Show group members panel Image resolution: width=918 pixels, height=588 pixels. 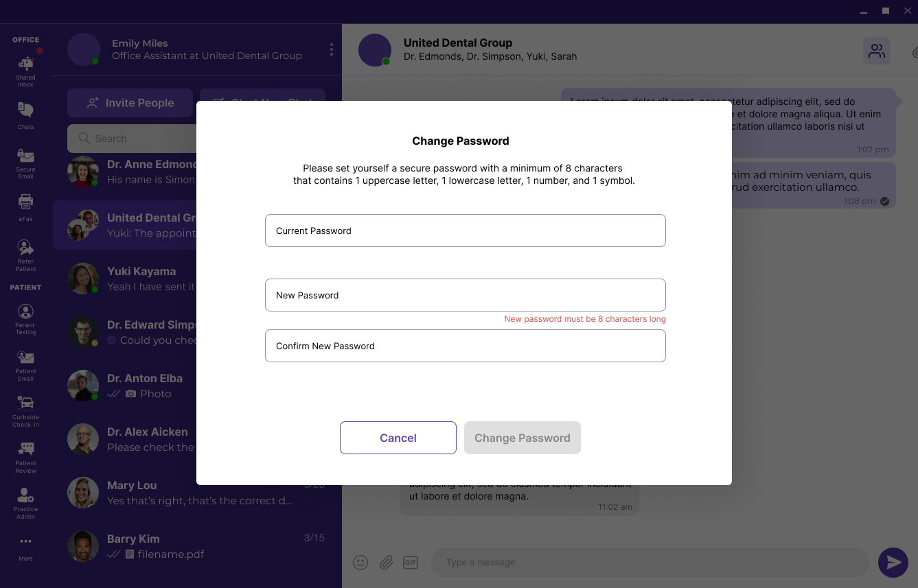[876, 51]
